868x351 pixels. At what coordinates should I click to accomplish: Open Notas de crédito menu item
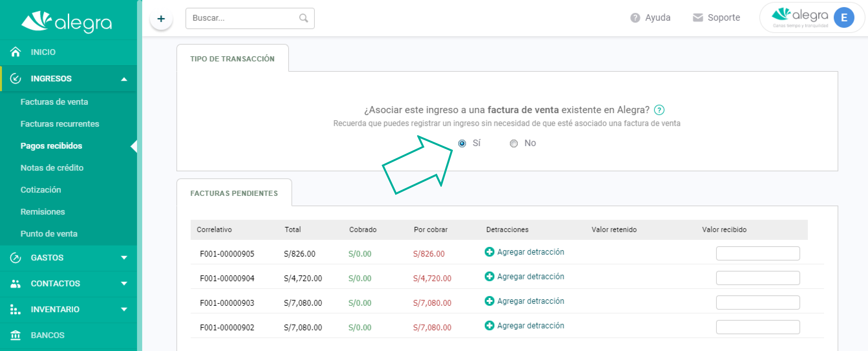pos(52,168)
